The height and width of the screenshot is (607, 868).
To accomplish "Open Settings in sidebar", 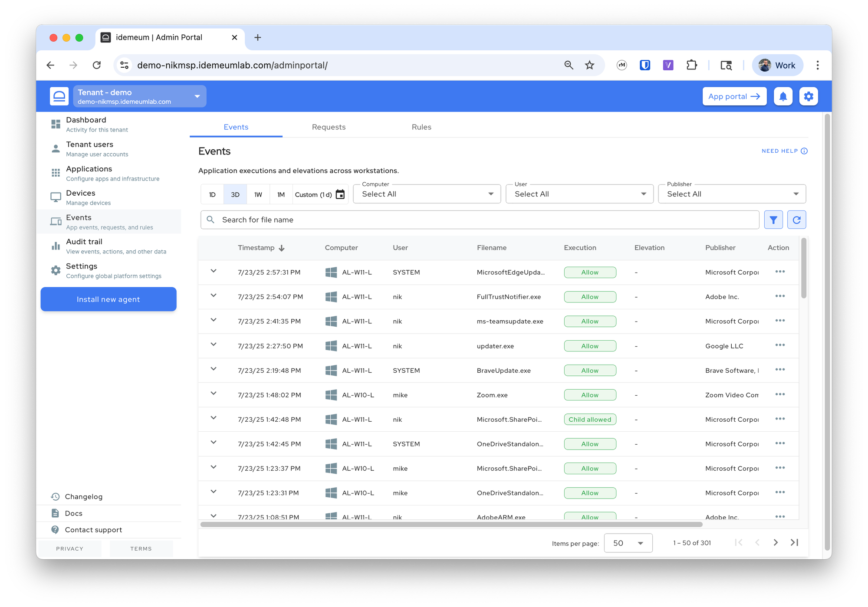I will click(x=109, y=270).
